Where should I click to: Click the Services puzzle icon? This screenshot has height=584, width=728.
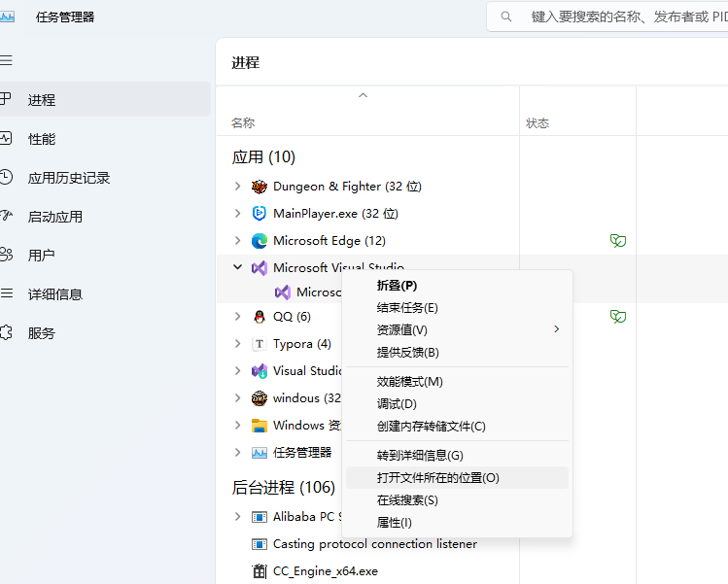(x=6, y=332)
